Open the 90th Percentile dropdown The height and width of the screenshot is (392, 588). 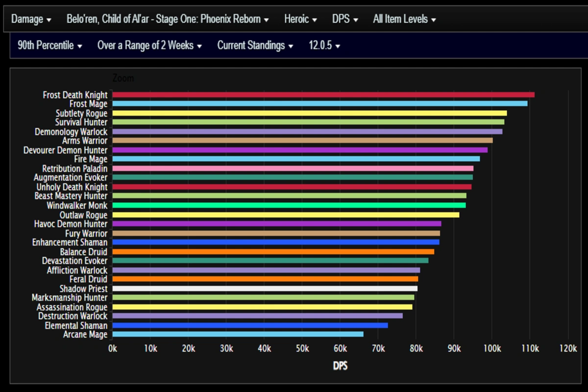[50, 46]
